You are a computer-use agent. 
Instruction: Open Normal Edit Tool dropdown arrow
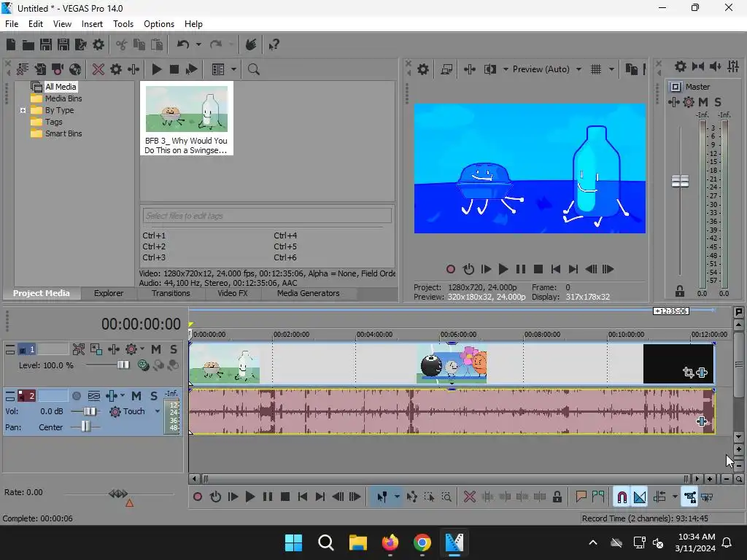397,497
